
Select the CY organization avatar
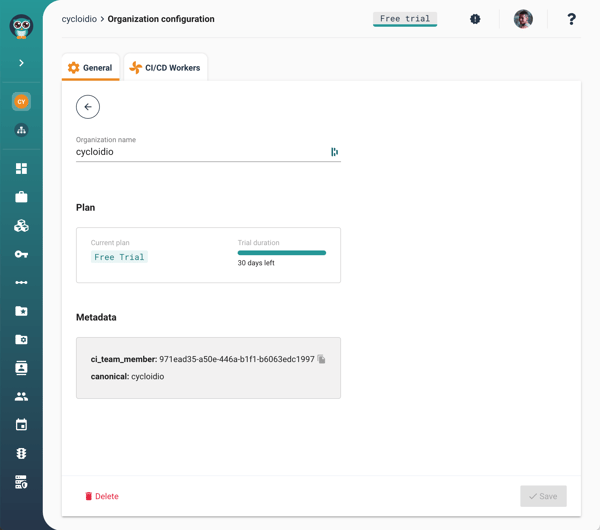[x=21, y=102]
